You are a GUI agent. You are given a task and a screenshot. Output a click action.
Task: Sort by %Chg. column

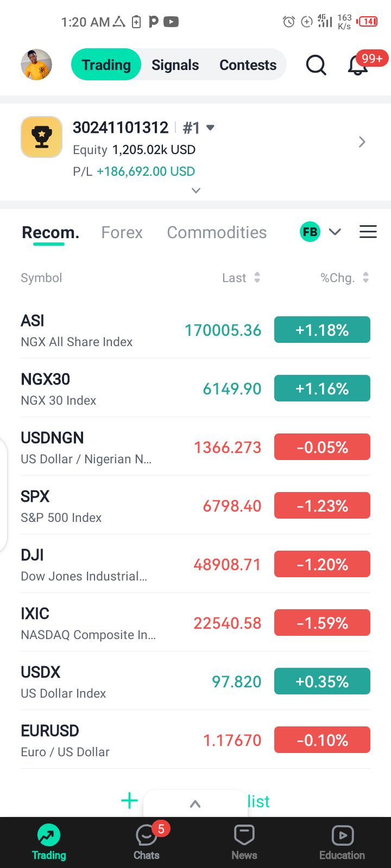click(344, 278)
